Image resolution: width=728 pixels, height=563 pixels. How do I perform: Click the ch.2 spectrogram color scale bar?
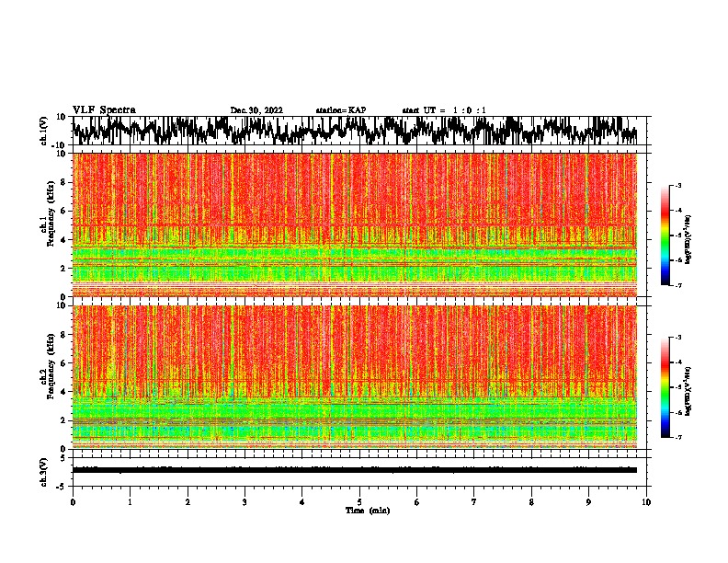(665, 387)
